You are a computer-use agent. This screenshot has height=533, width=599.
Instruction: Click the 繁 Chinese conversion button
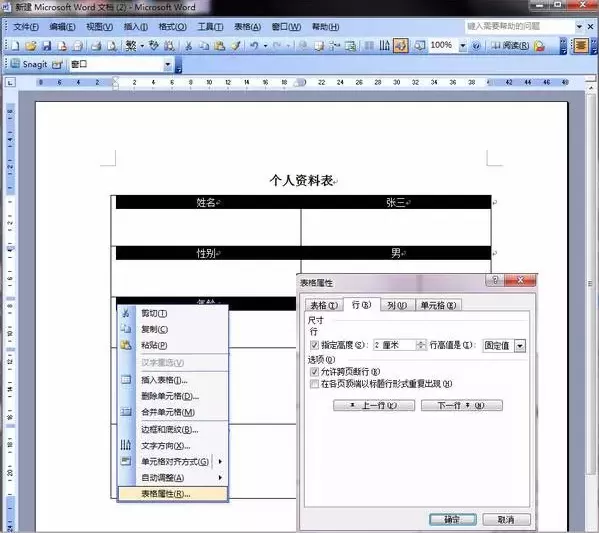tap(131, 46)
